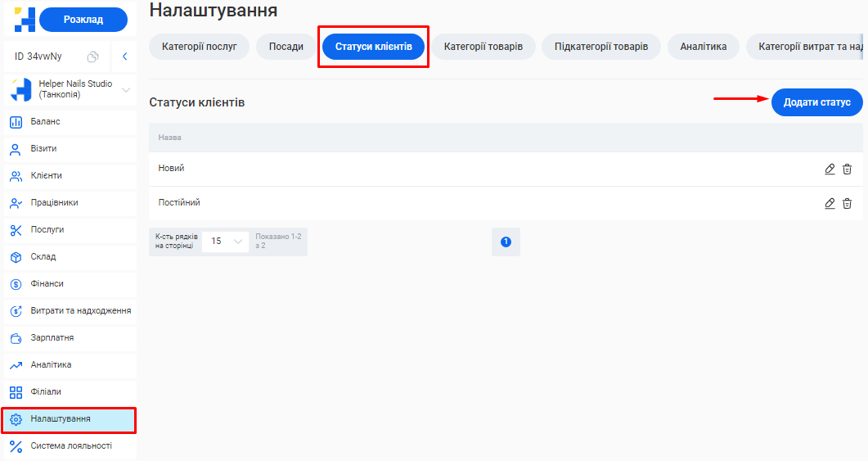868x461 pixels.
Task: Open the Категорії товарів tab
Action: click(483, 47)
